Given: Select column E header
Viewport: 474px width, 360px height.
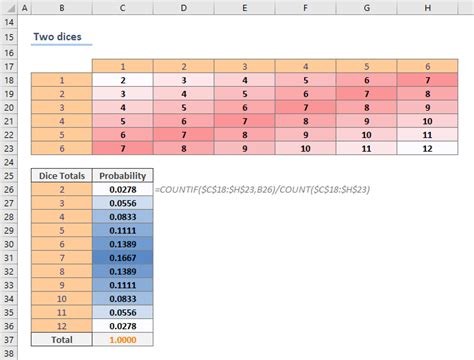Looking at the screenshot, I should [x=245, y=7].
